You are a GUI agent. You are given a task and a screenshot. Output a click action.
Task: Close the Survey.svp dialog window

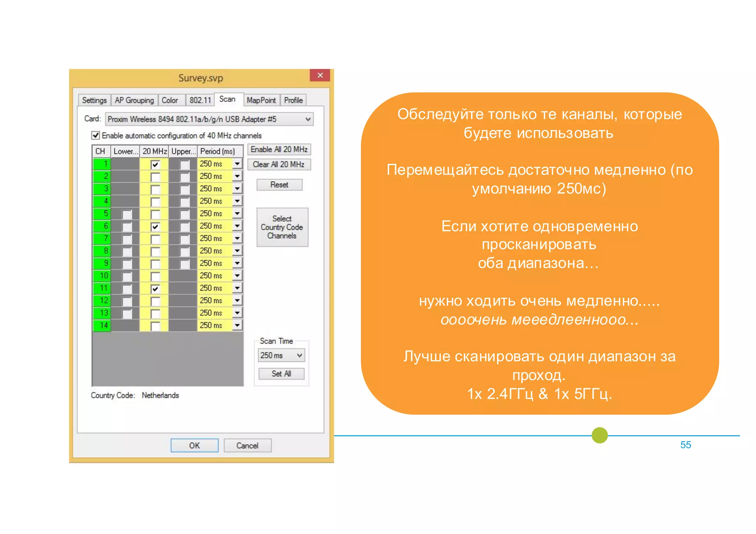click(x=320, y=75)
